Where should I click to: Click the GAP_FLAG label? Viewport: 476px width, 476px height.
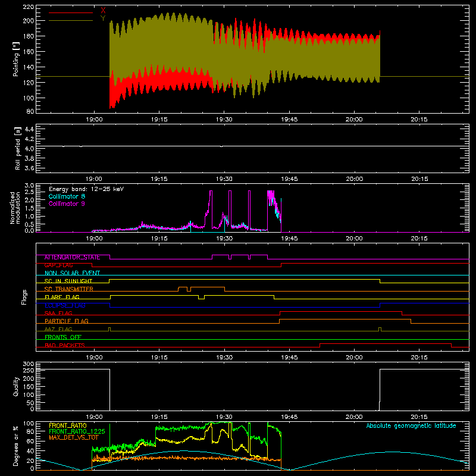(x=59, y=265)
